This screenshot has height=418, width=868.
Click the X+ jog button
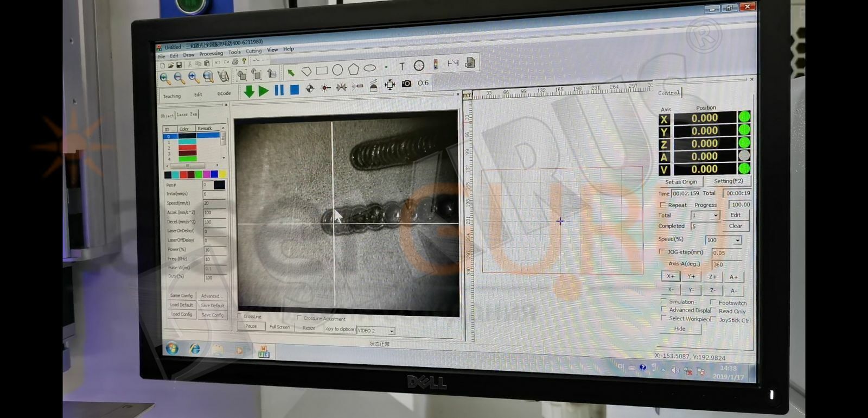[671, 276]
